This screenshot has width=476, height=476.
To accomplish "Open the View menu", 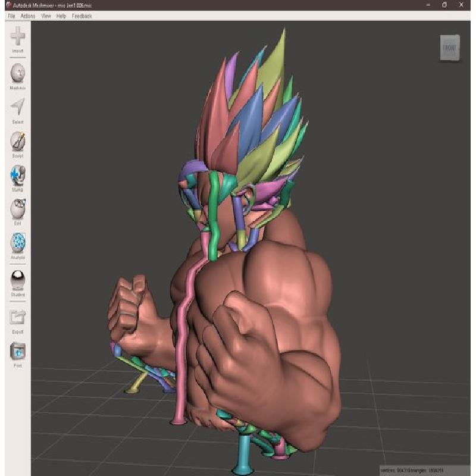I will [x=46, y=16].
